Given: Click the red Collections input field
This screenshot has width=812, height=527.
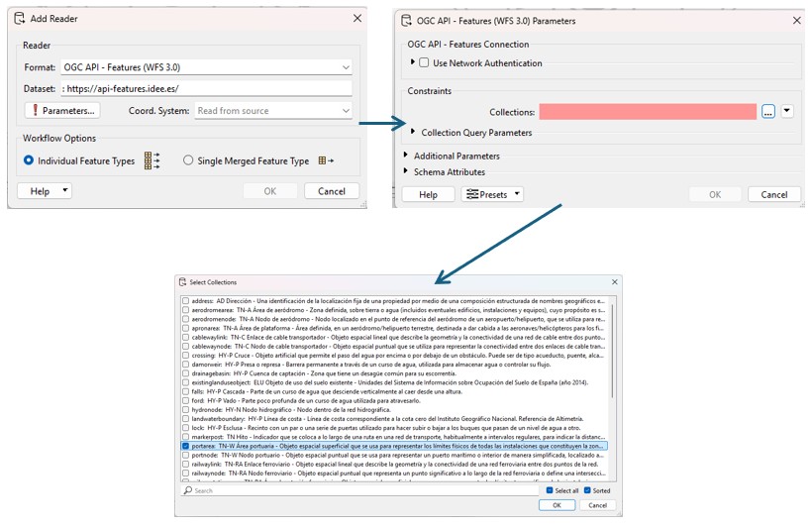Looking at the screenshot, I should pyautogui.click(x=648, y=112).
